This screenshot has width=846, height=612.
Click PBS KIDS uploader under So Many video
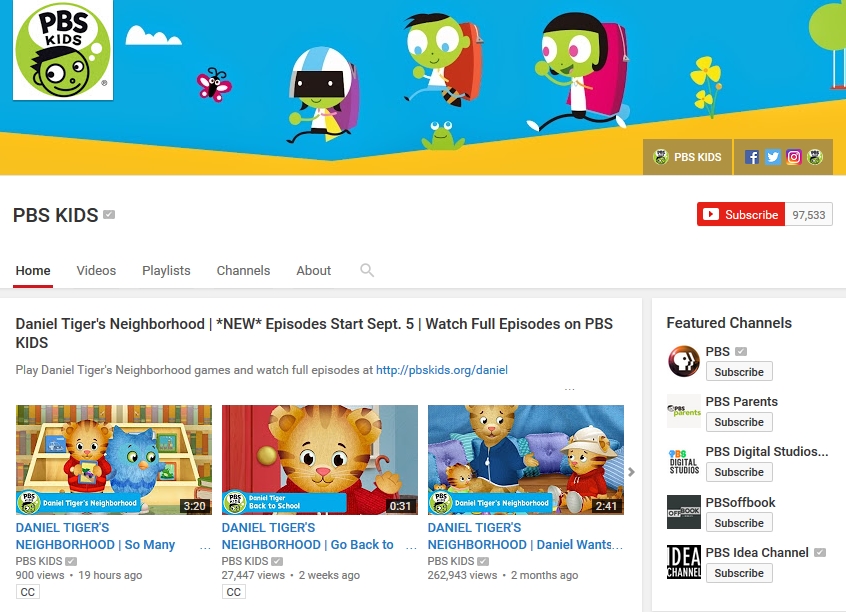tap(39, 561)
